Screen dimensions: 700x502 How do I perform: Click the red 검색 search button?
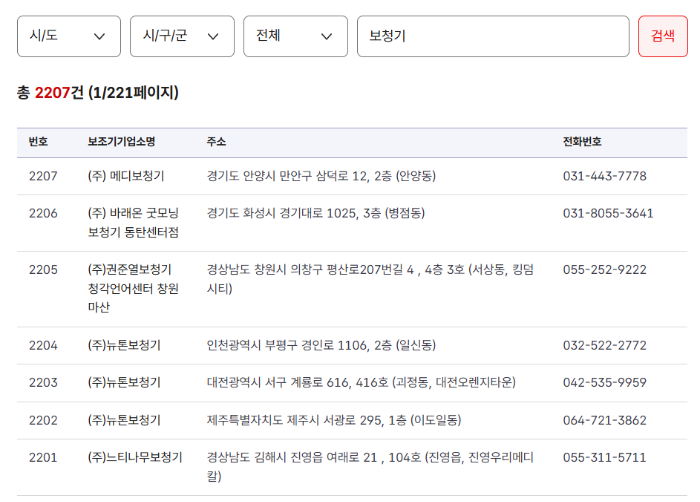[x=663, y=36]
